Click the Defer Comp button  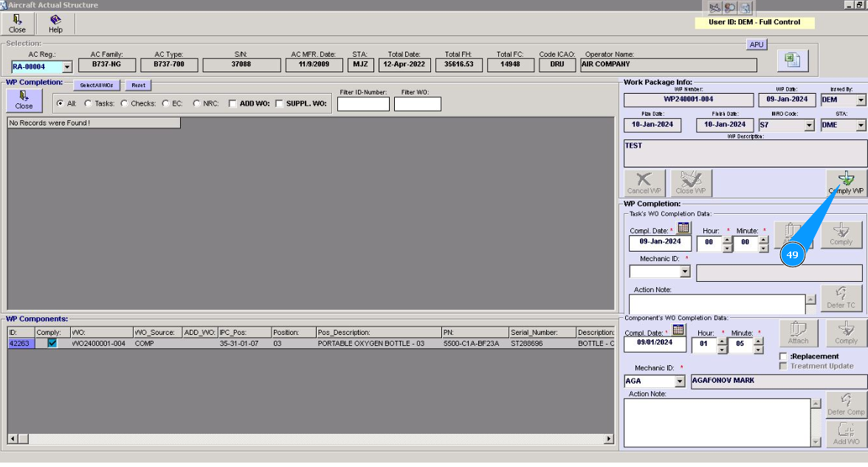[x=847, y=404]
